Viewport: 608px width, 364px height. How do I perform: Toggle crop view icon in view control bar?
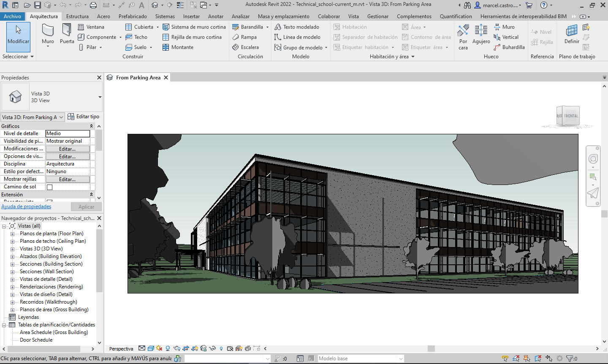coord(186,348)
